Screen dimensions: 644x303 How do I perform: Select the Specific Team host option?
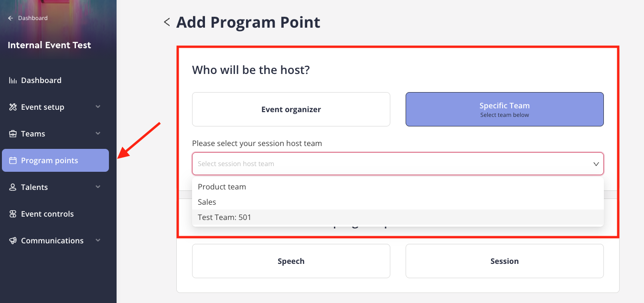click(x=504, y=109)
